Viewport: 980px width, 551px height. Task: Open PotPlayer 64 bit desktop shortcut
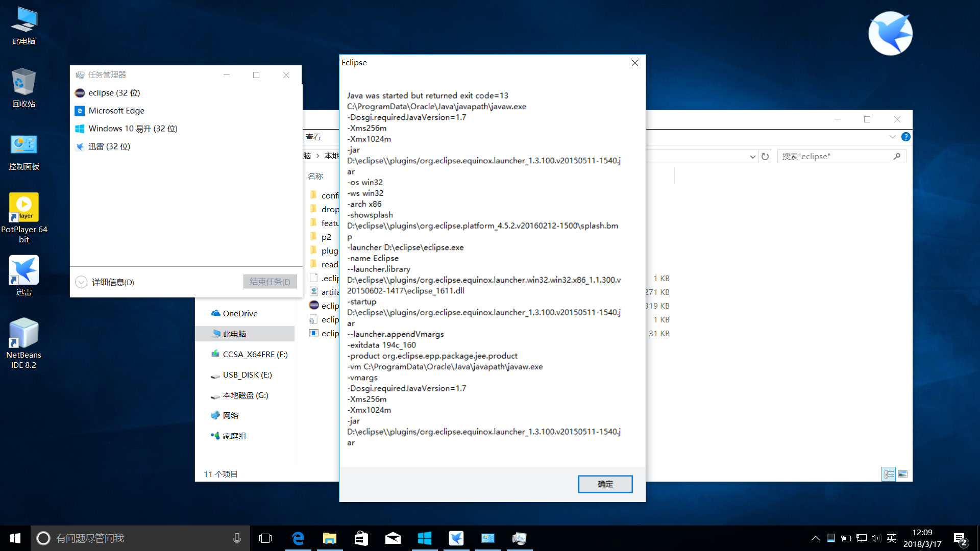(x=24, y=218)
